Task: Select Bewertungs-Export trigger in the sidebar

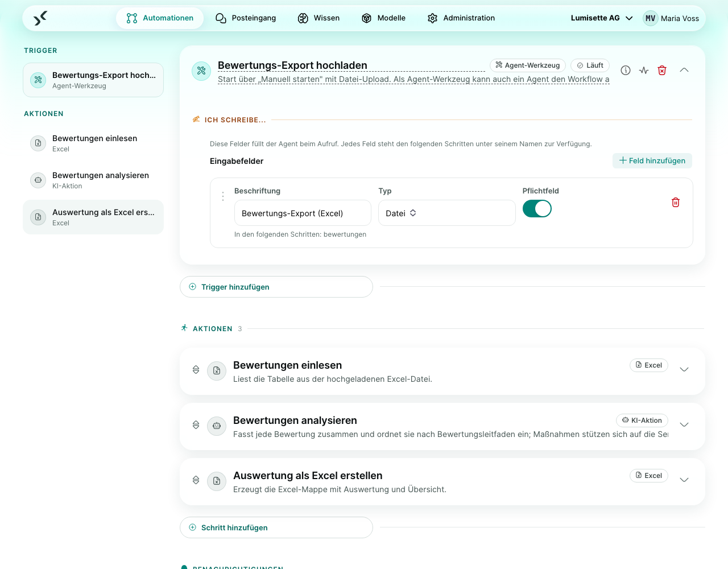Action: pyautogui.click(x=93, y=80)
